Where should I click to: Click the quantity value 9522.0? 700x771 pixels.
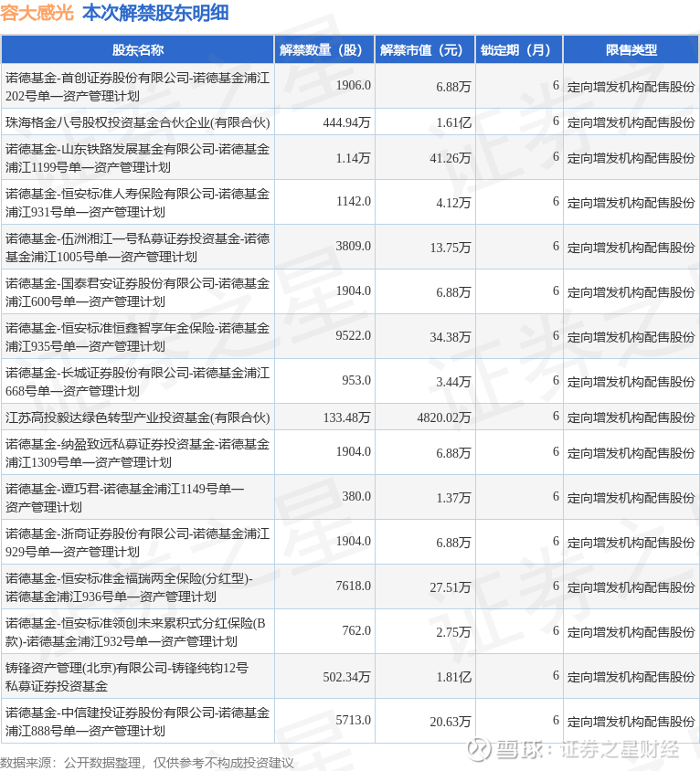click(x=353, y=335)
